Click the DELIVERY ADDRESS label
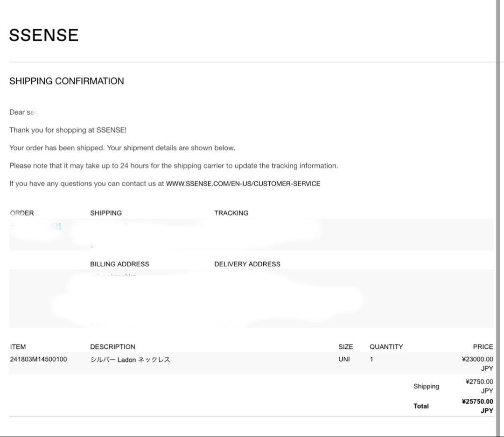Screen dimensions: 504x437 247,264
